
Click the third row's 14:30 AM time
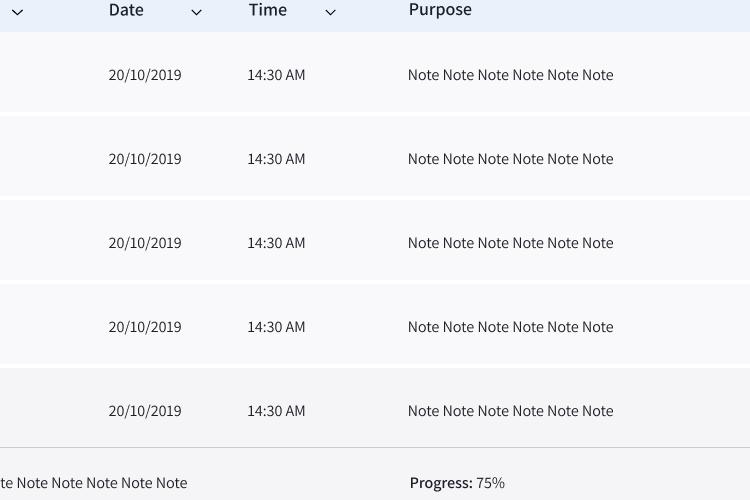[276, 243]
